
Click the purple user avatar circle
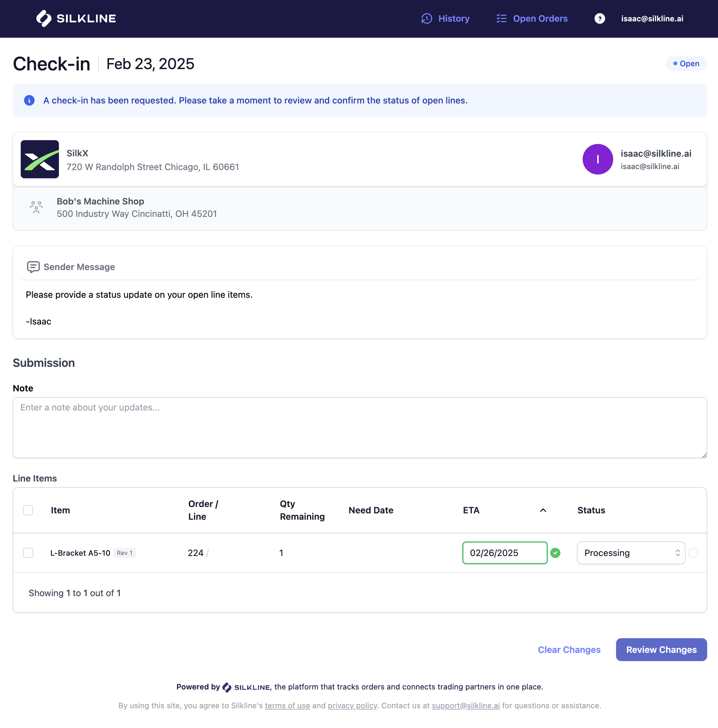click(x=597, y=159)
